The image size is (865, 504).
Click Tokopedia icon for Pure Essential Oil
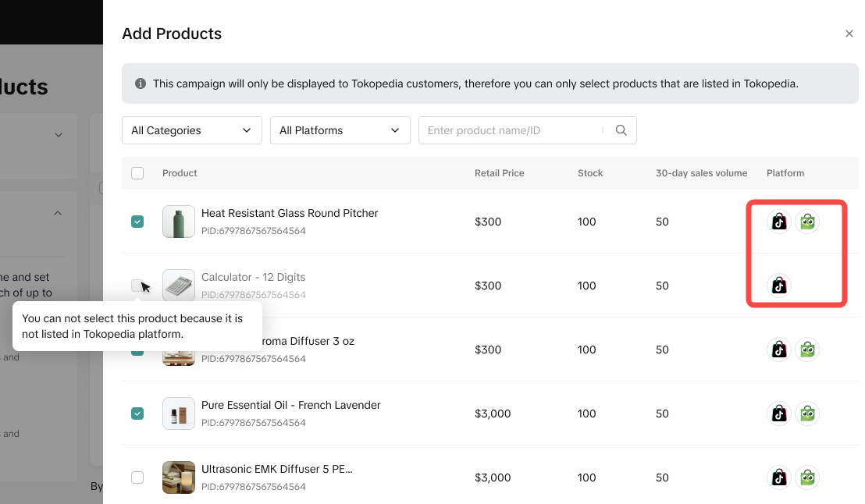[807, 413]
